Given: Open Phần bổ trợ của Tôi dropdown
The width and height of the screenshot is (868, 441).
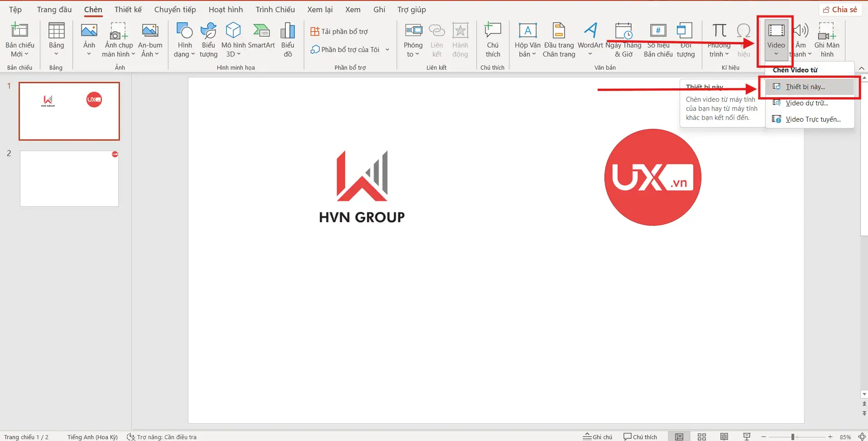Looking at the screenshot, I should (350, 50).
